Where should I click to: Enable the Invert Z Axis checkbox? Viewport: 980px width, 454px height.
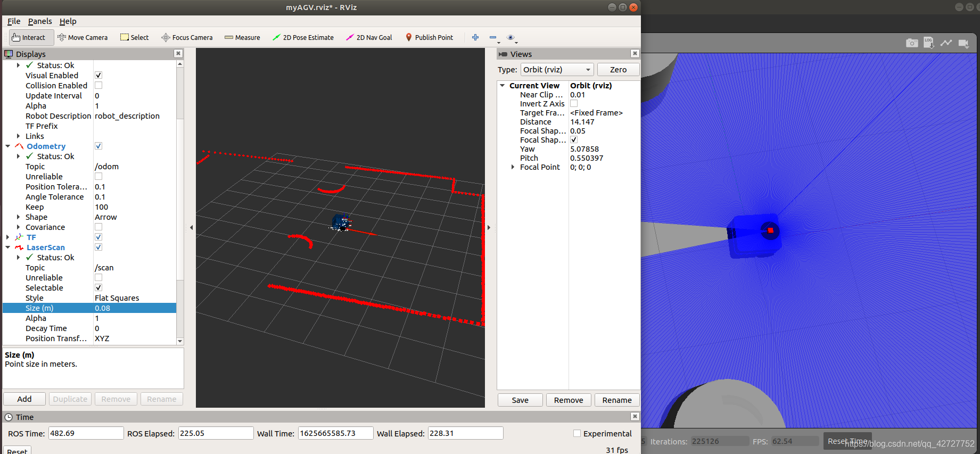(x=574, y=103)
